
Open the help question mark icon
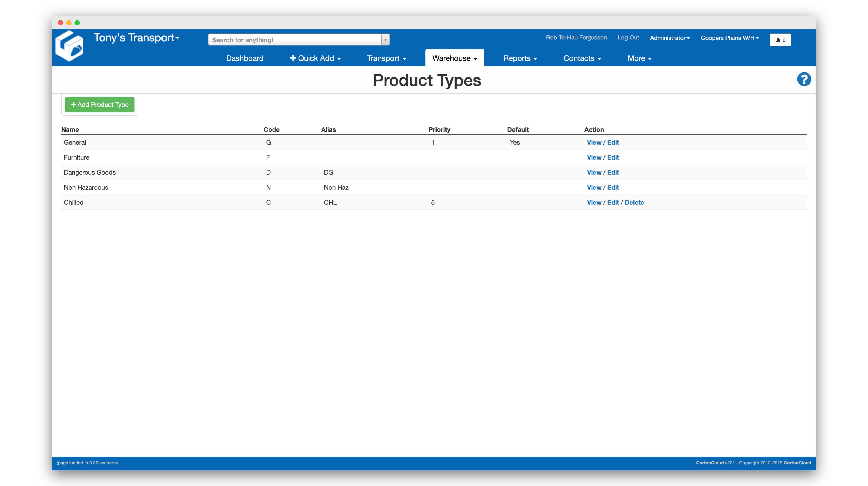coord(804,80)
